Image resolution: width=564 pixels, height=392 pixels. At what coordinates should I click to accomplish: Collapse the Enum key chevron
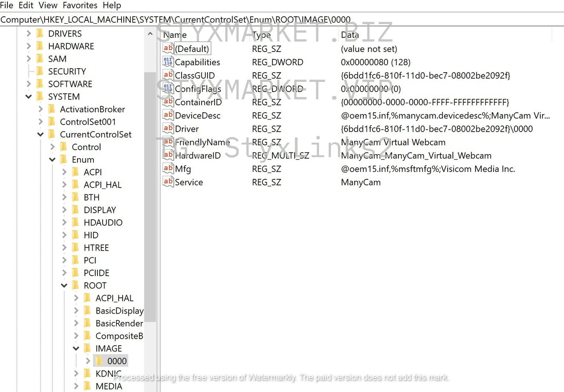(x=52, y=159)
